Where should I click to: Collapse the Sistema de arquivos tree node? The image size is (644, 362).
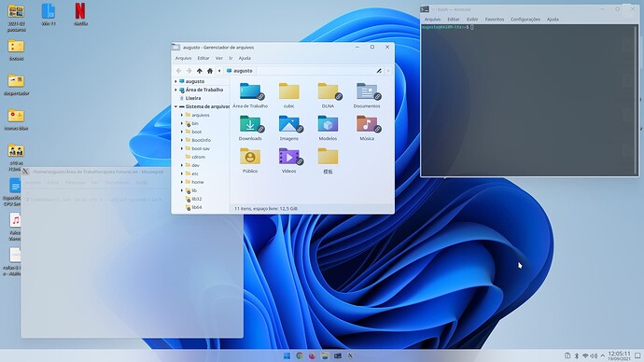coord(175,106)
